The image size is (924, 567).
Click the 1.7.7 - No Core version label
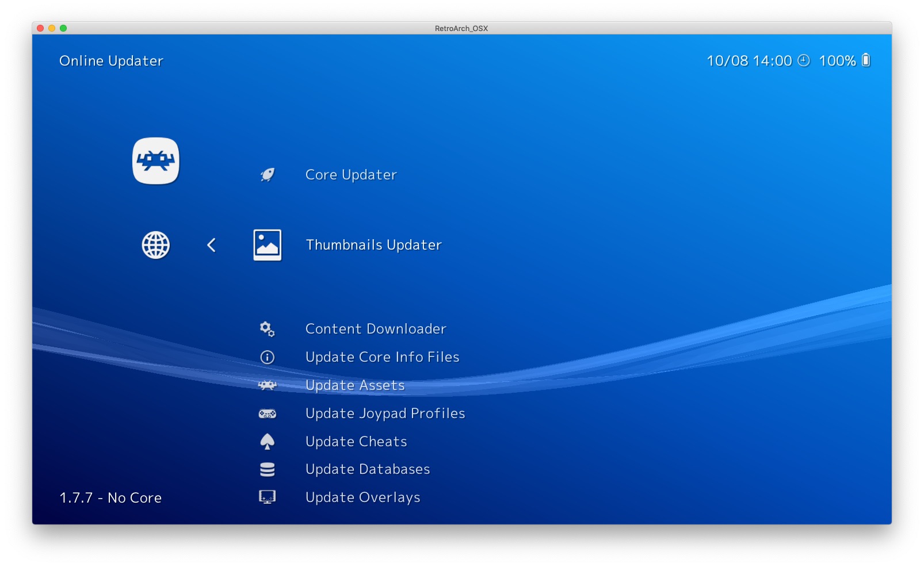point(110,497)
